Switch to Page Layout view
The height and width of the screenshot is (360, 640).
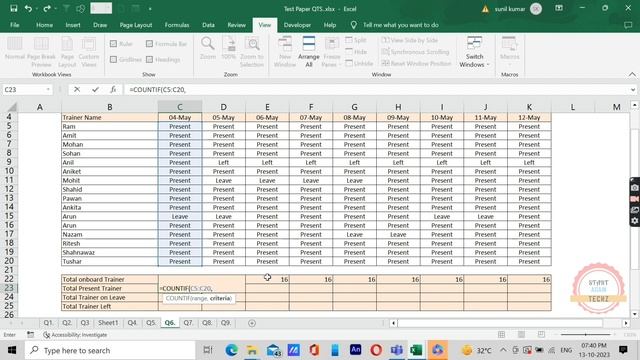pos(67,52)
